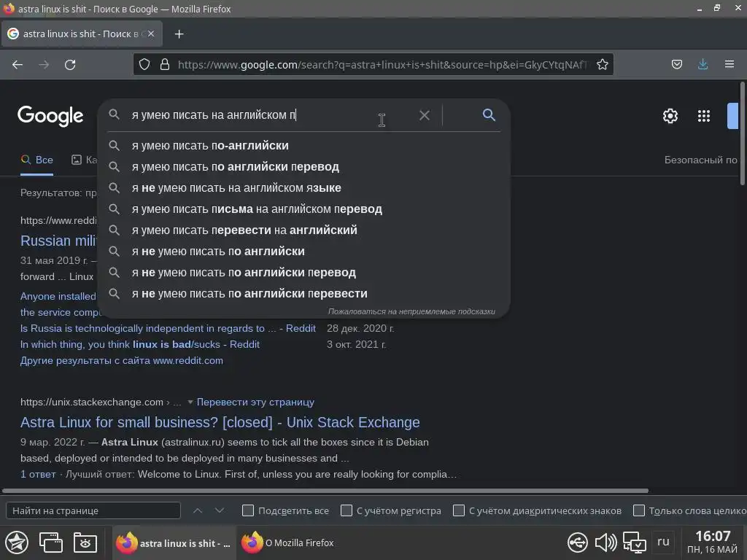
Task: Switch to the active Firefox browser tab
Action: [82, 34]
